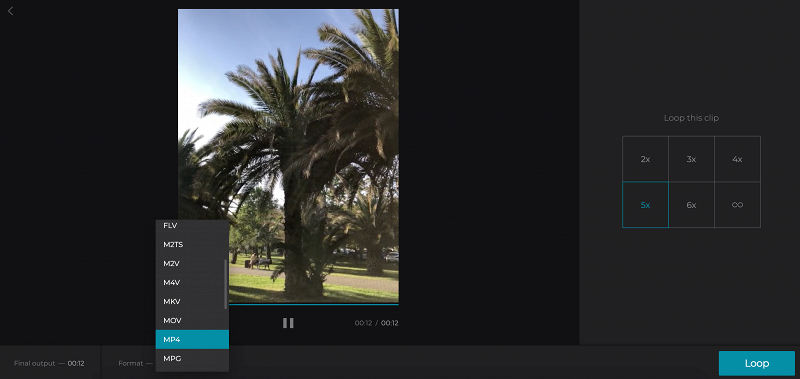Click the Loop button
Image resolution: width=800 pixels, height=379 pixels.
click(757, 363)
